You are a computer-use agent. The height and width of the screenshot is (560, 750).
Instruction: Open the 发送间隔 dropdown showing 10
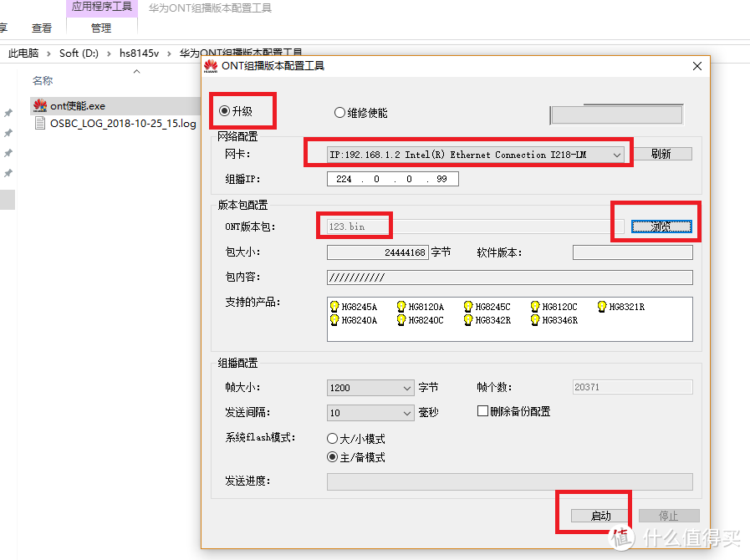coord(370,413)
